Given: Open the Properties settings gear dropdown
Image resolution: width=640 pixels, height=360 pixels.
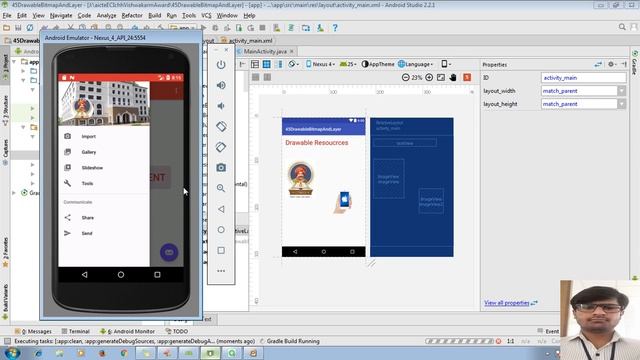Looking at the screenshot, I should pos(612,64).
